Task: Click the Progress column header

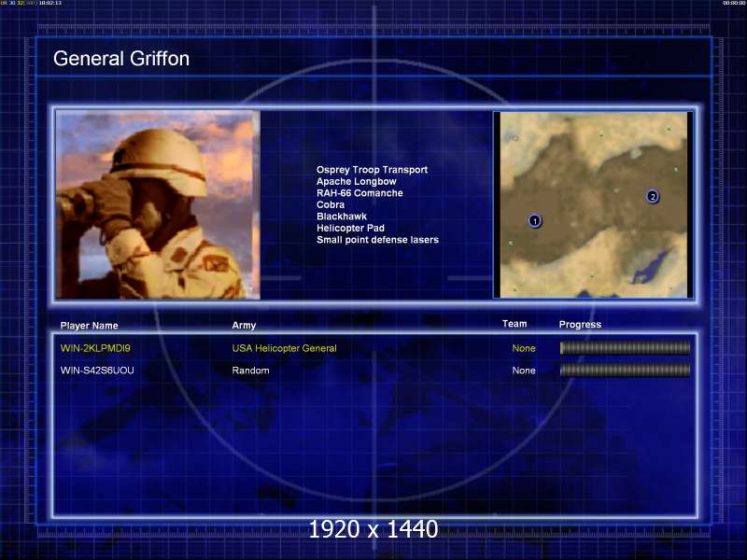Action: pos(580,324)
